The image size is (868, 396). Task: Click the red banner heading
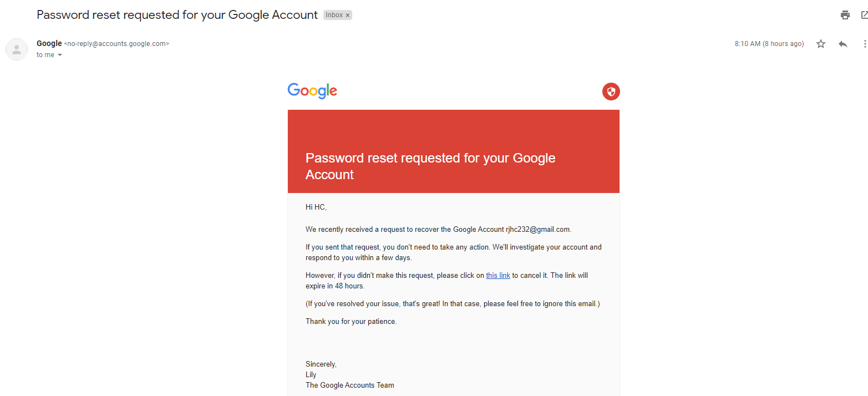pyautogui.click(x=430, y=166)
